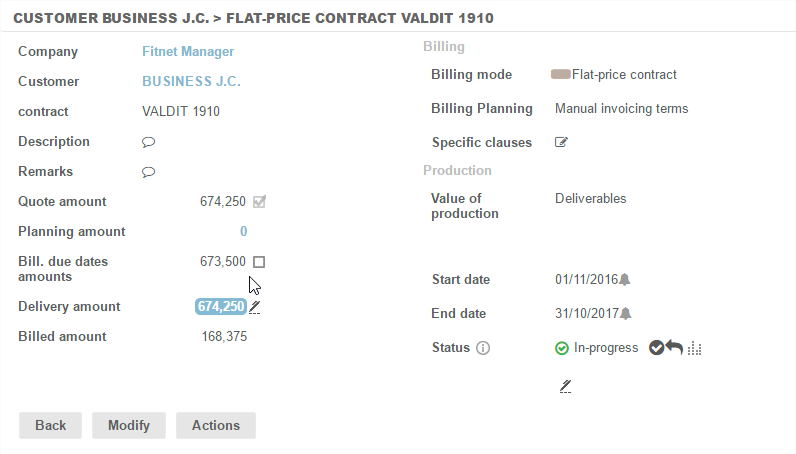Click the Description comment bubble icon
Image resolution: width=796 pixels, height=454 pixels.
pyautogui.click(x=148, y=142)
